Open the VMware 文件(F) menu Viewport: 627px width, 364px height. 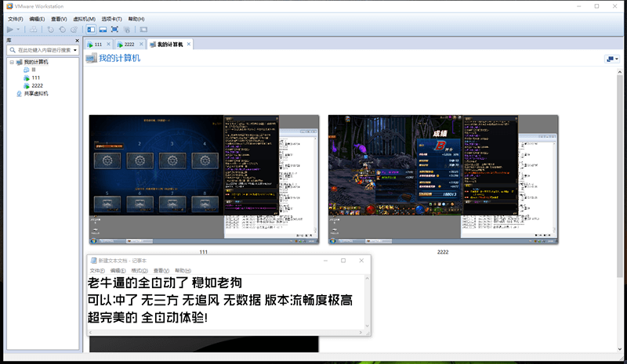(x=15, y=19)
